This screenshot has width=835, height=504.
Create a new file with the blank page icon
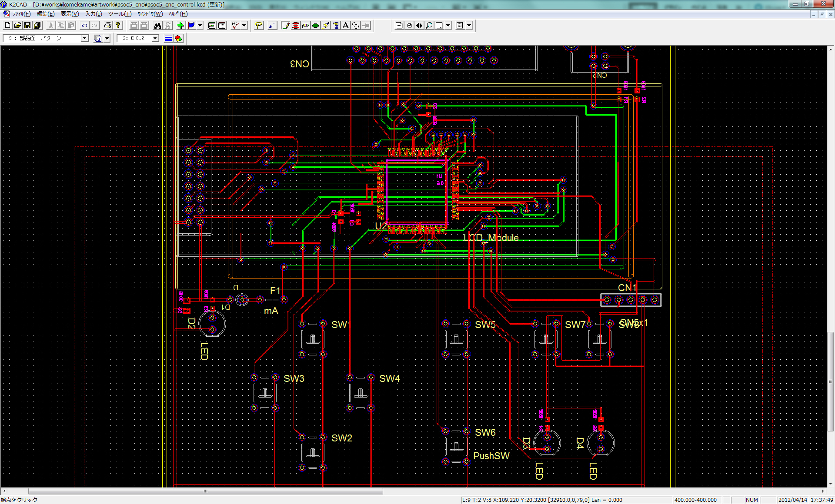pos(7,26)
